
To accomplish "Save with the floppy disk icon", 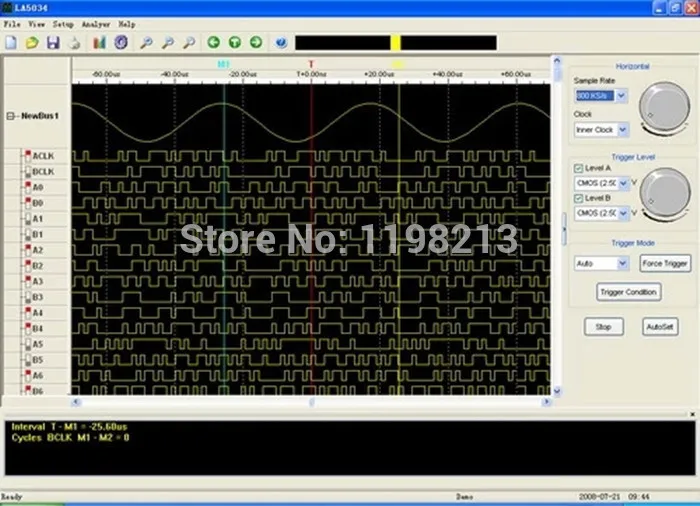I will pyautogui.click(x=53, y=42).
